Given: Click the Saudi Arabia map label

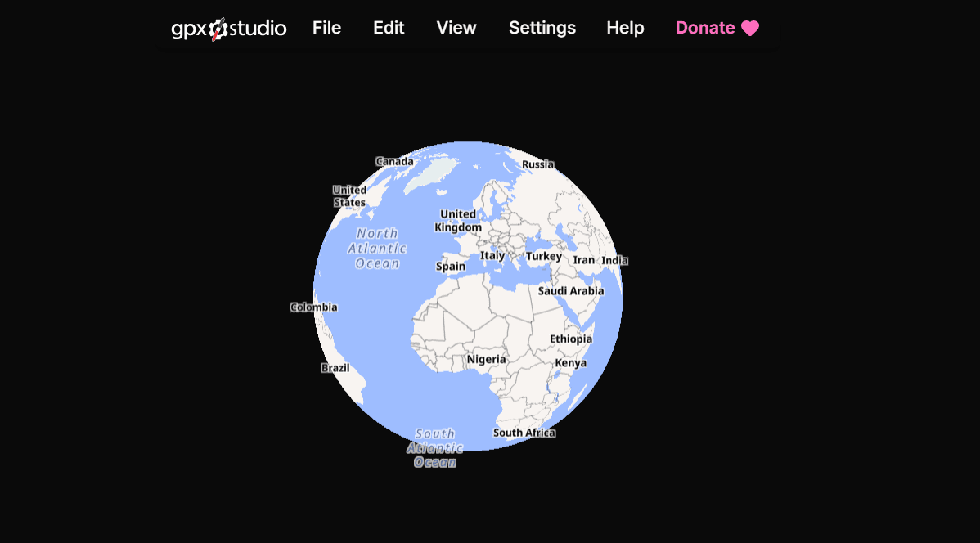Looking at the screenshot, I should [571, 290].
